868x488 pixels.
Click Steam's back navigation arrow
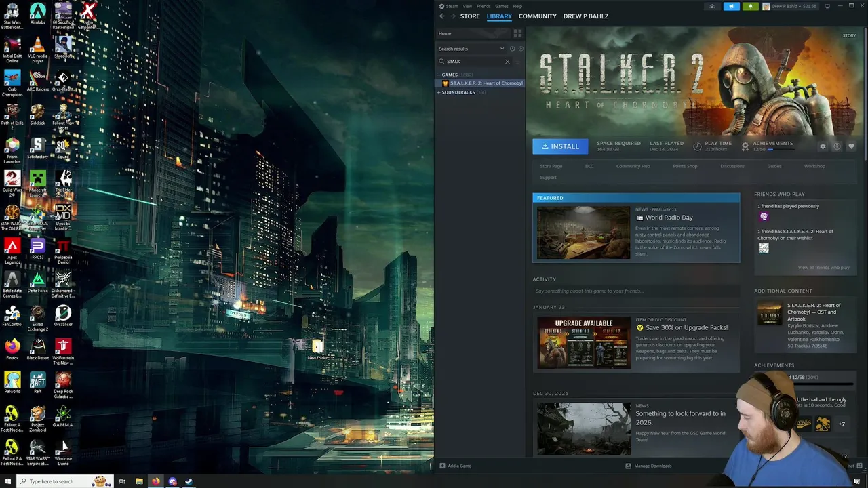point(442,16)
